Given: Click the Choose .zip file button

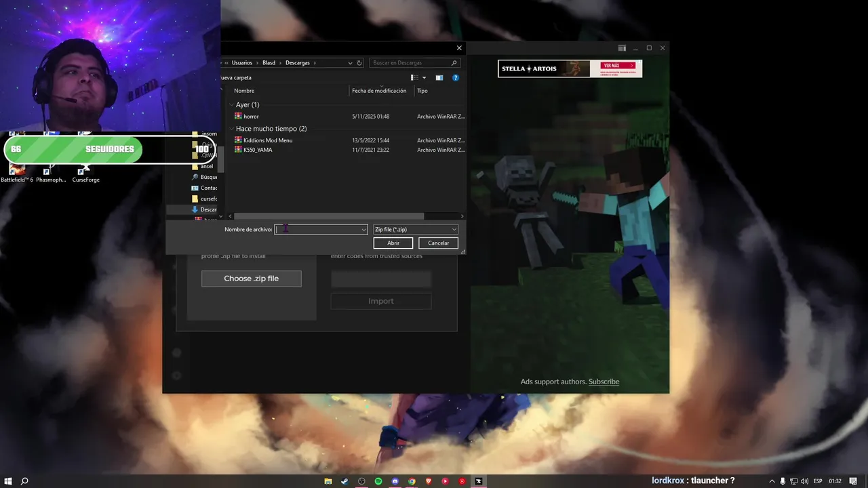Looking at the screenshot, I should [x=251, y=279].
